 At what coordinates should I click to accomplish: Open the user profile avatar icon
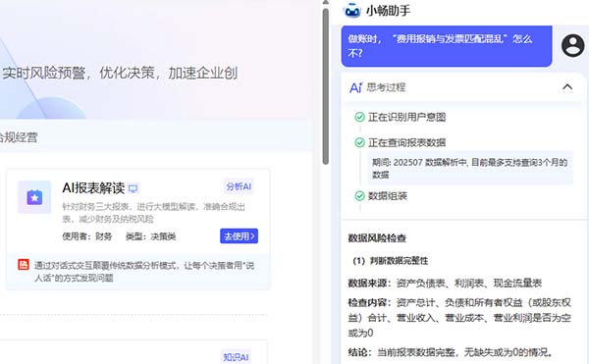click(x=572, y=45)
